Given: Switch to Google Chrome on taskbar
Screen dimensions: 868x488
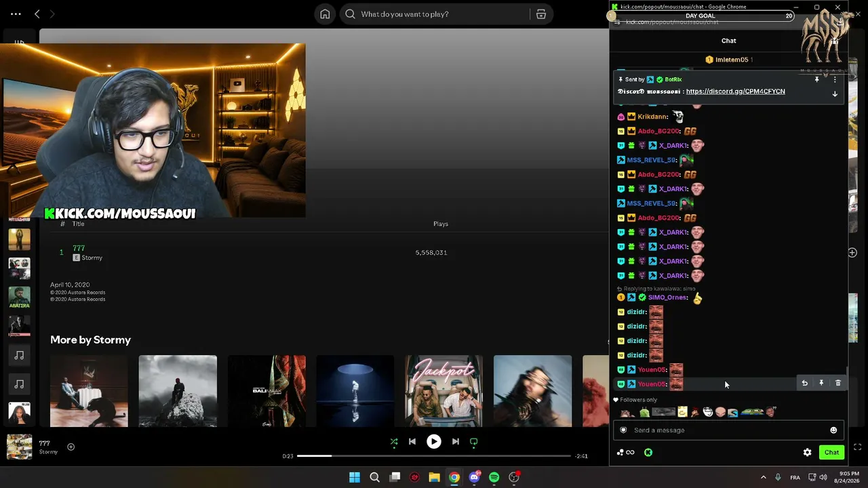Looking at the screenshot, I should 454,478.
